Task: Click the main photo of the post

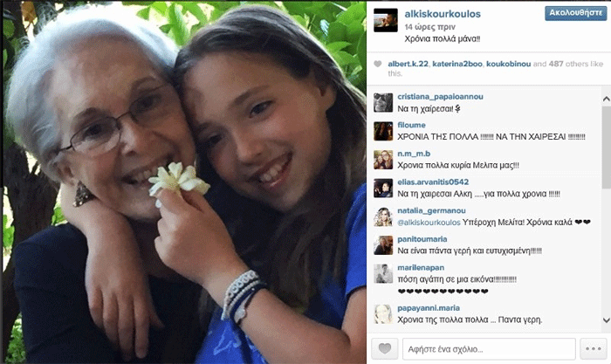Action: click(184, 182)
